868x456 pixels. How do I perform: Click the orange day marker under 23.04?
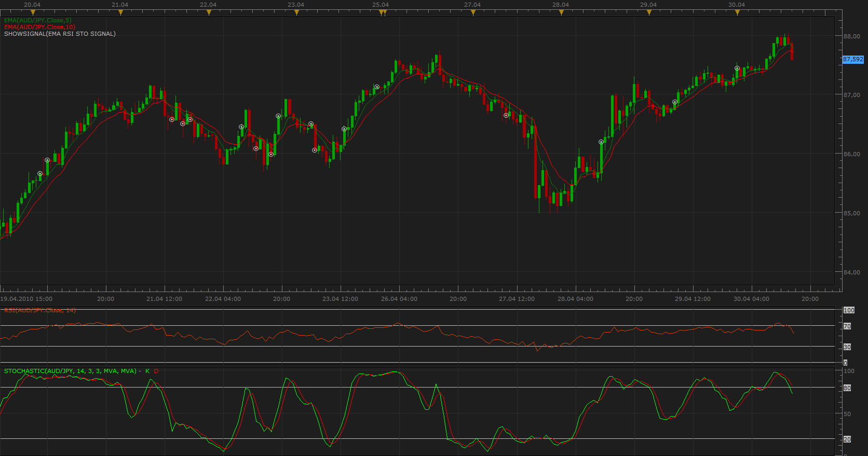coord(296,12)
